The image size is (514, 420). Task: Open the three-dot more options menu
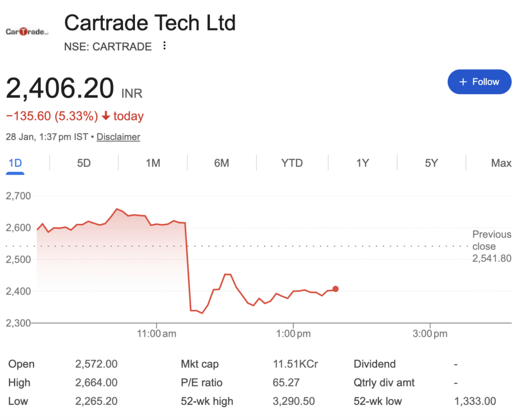click(164, 46)
